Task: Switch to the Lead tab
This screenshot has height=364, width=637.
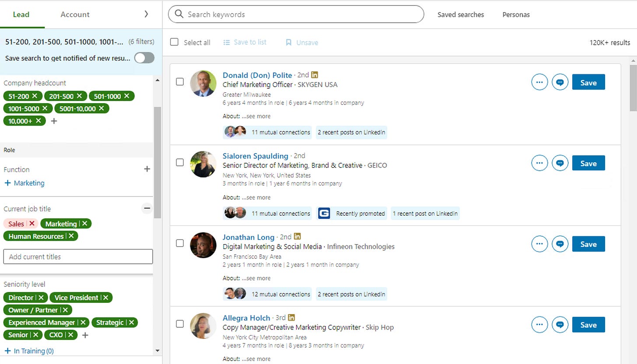Action: pos(21,14)
